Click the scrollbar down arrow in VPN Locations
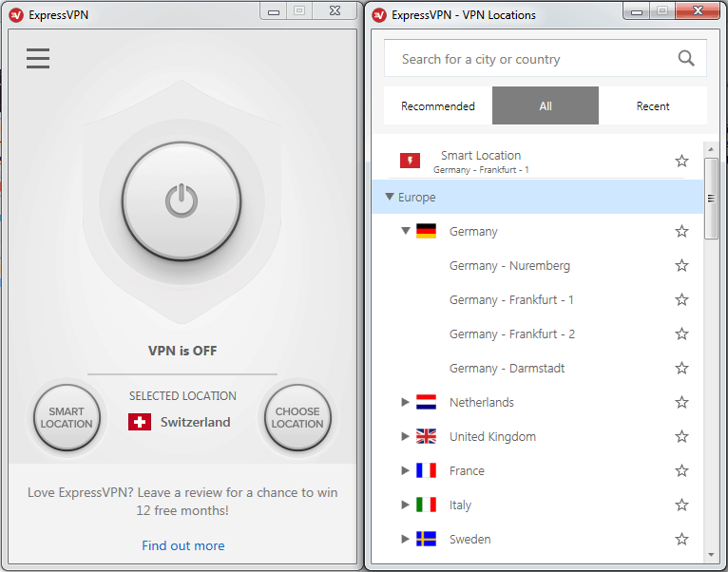The height and width of the screenshot is (572, 728). [711, 554]
